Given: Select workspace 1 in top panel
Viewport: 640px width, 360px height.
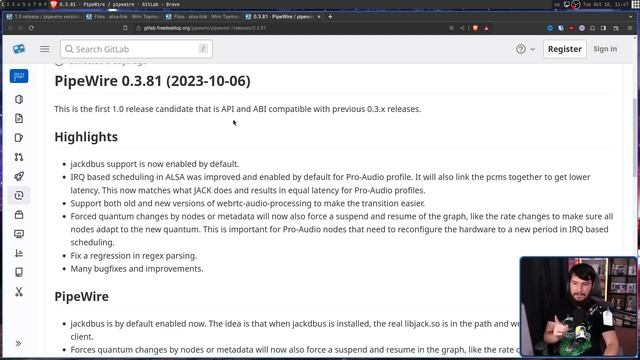Looking at the screenshot, I should point(3,4).
